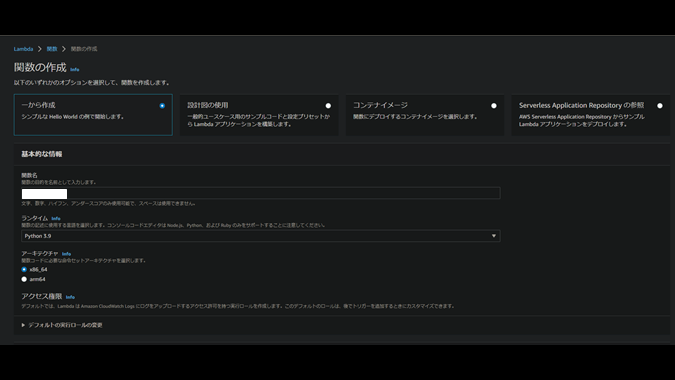The image size is (675, 380).
Task: Open Info link next to ランタイム
Action: click(x=56, y=219)
